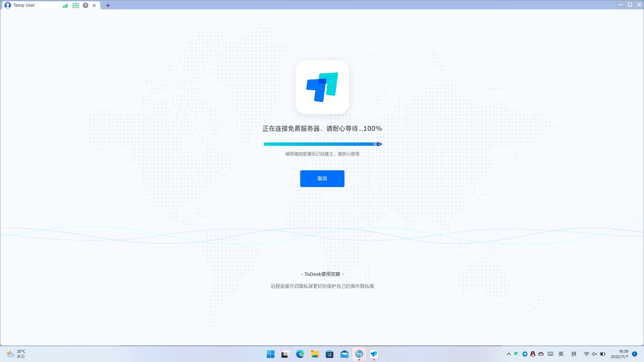Launch Microsoft Edge from the taskbar
Screen dimensions: 644x362
[300, 354]
